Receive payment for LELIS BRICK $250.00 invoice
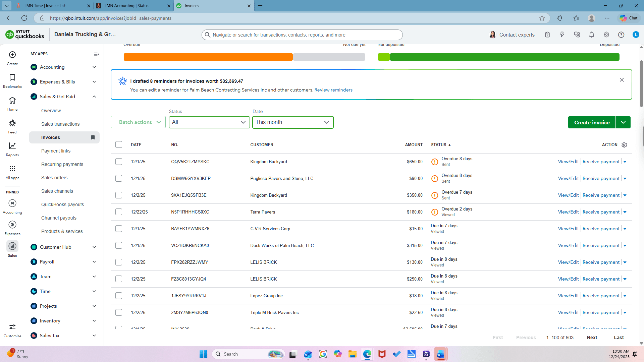 [x=601, y=279]
